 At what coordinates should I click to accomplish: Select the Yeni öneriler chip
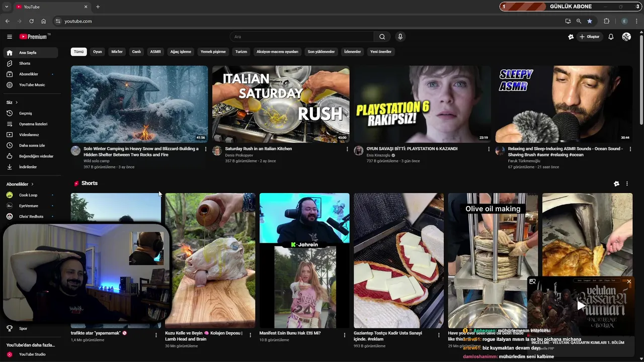[x=381, y=52]
